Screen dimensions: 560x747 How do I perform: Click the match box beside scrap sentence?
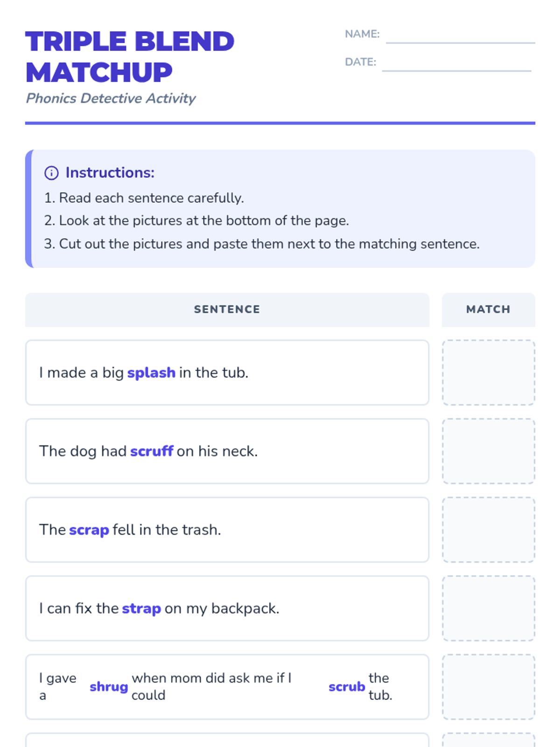[x=489, y=529]
